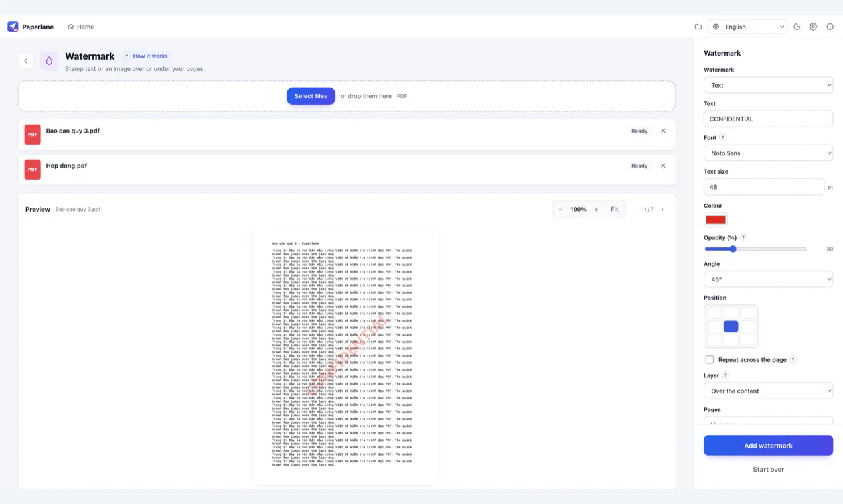Click the help icon beside Repeat across the page

tap(793, 360)
